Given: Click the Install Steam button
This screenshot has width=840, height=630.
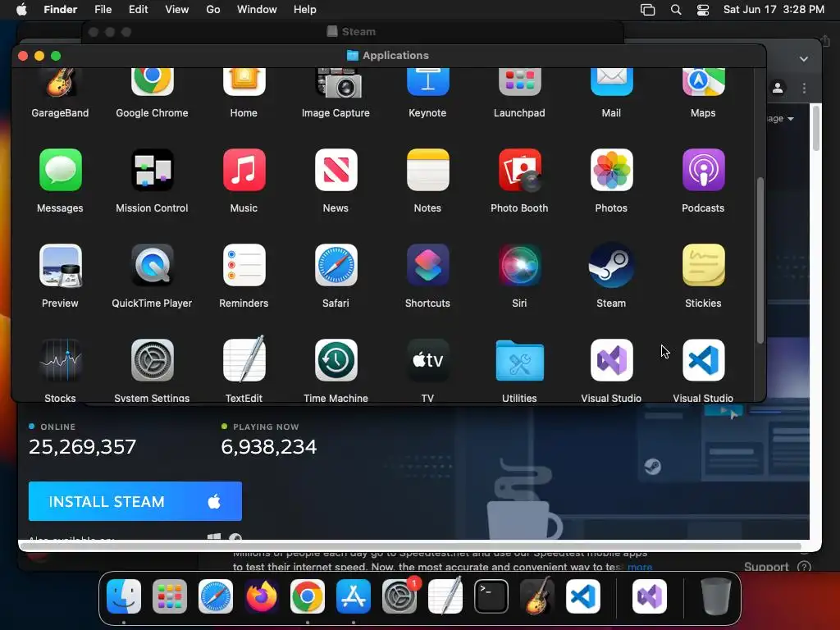Looking at the screenshot, I should (135, 501).
